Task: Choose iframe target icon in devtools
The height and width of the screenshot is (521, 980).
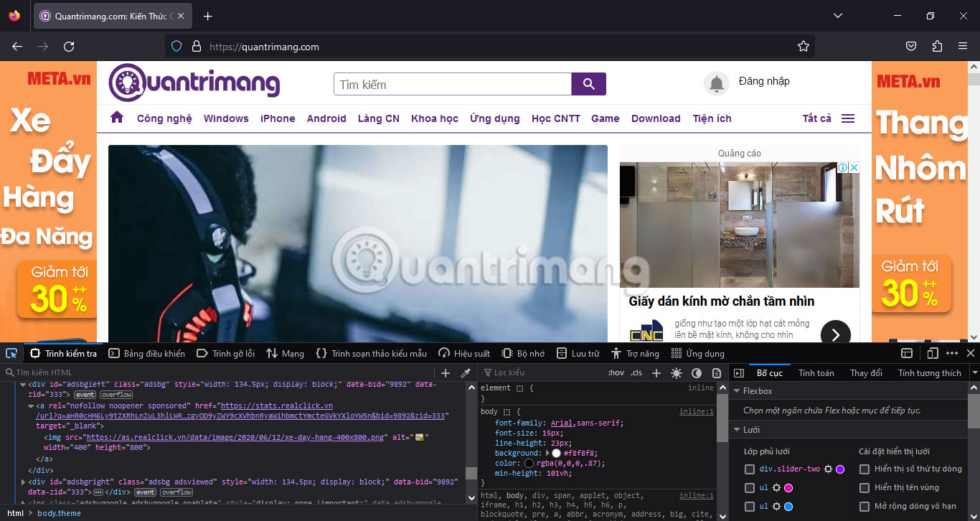Action: (x=907, y=353)
